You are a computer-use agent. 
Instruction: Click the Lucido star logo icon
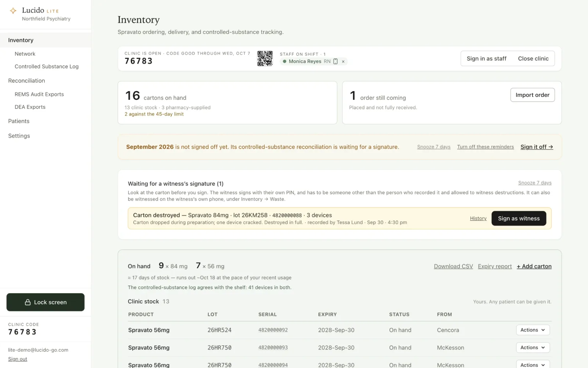pyautogui.click(x=13, y=11)
